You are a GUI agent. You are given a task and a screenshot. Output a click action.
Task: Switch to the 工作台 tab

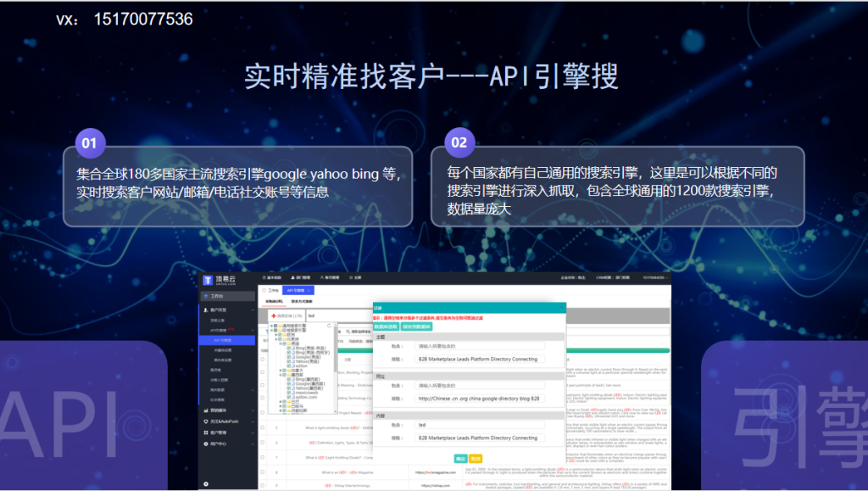[x=272, y=290]
